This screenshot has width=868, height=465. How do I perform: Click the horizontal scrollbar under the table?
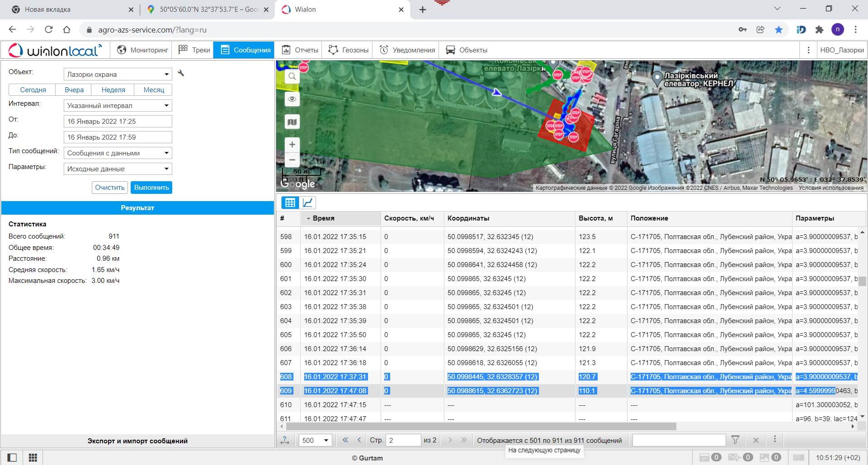[x=481, y=427]
